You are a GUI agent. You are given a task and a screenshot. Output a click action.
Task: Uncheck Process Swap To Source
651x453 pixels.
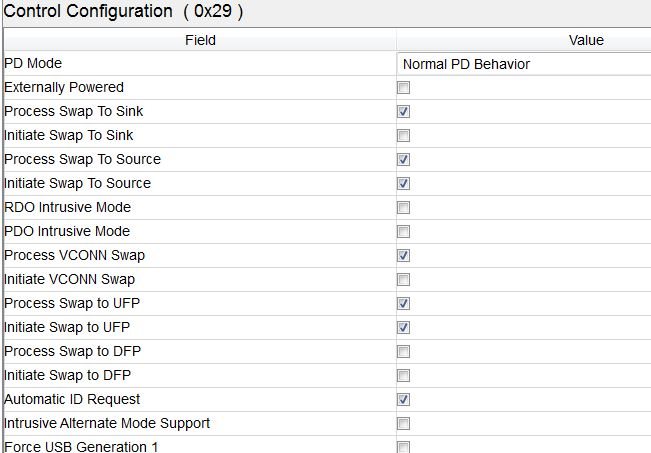click(x=404, y=160)
